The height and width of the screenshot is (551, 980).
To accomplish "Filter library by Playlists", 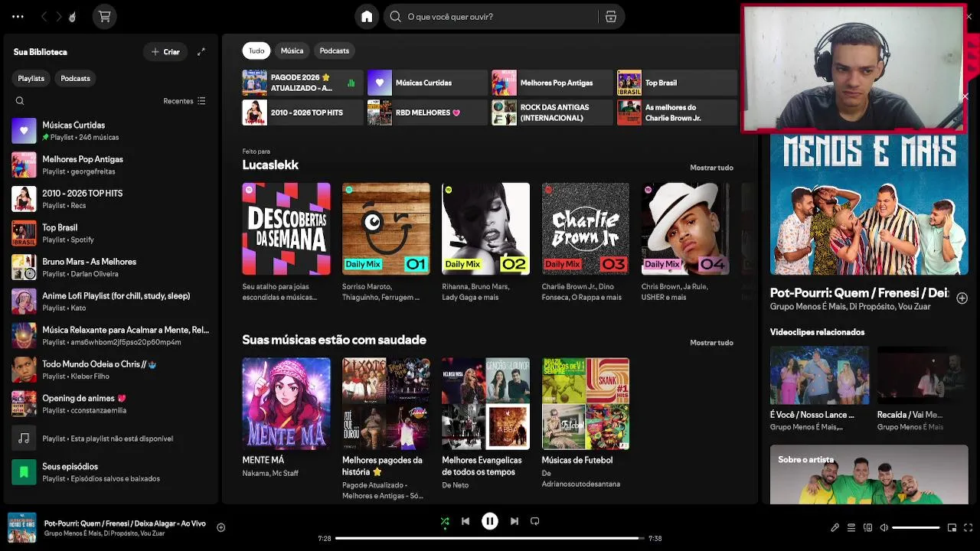I will (31, 78).
